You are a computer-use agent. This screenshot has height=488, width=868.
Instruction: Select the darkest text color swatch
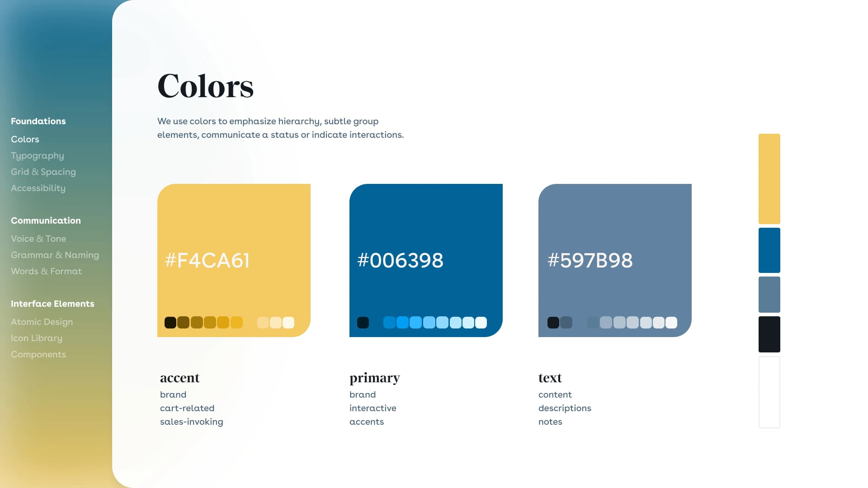point(552,322)
